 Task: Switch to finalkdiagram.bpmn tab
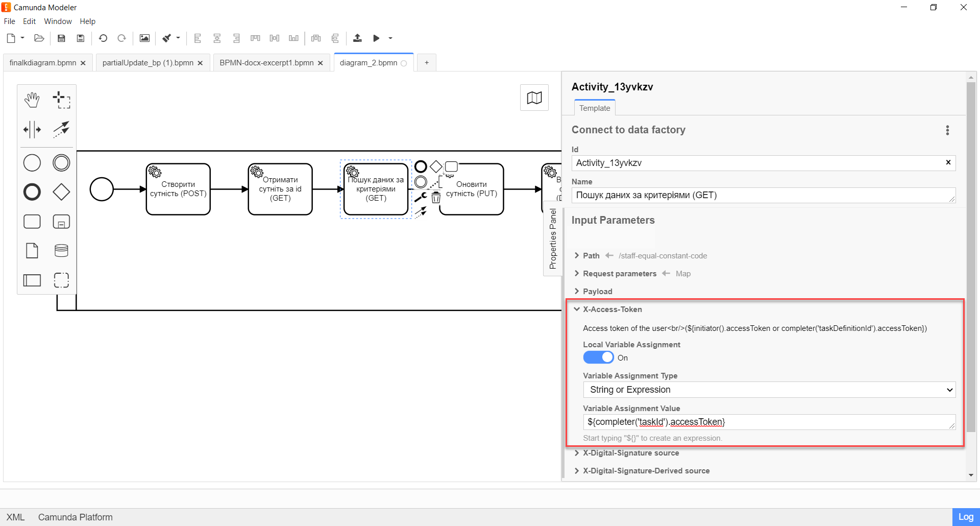pyautogui.click(x=43, y=63)
